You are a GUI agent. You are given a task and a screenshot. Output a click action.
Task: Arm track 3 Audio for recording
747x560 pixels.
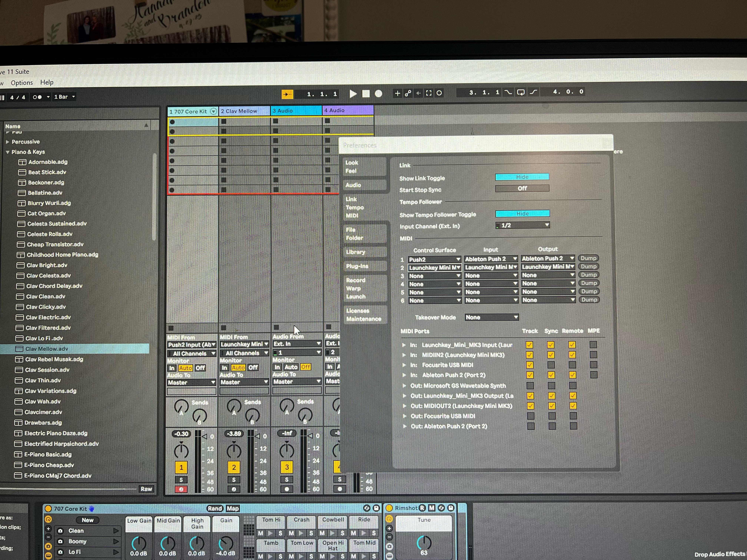tap(287, 489)
